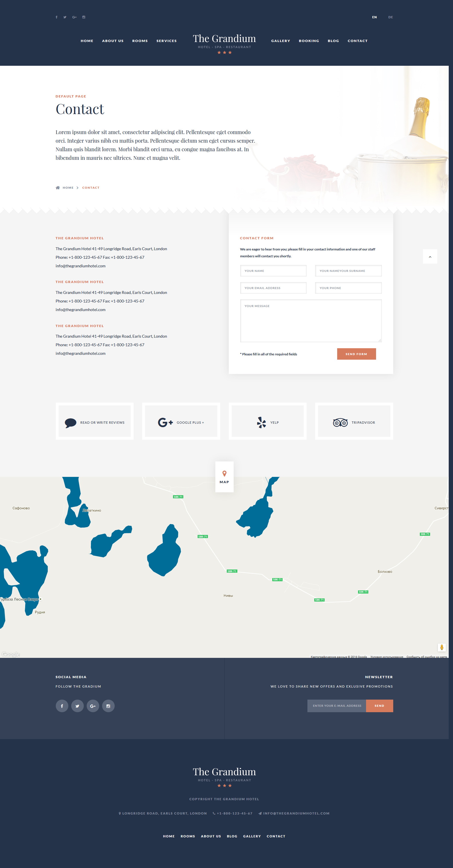The width and height of the screenshot is (453, 868).
Task: Open the Google Plus logo card icon
Action: (166, 423)
